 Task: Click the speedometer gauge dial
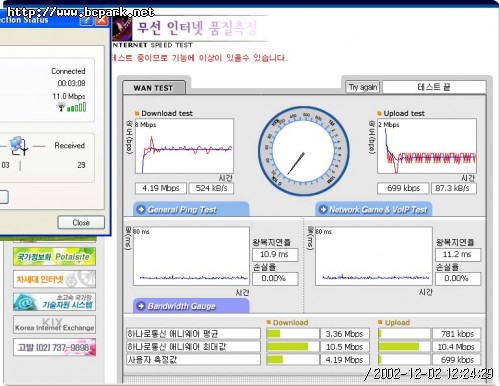(x=304, y=151)
